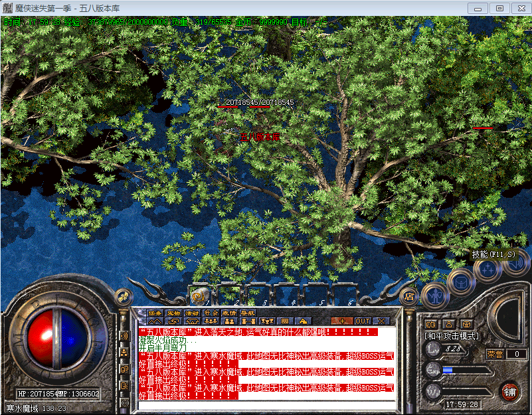Click the two-figures icon in chat toolbar
Image resolution: width=532 pixels, height=415 pixels.
[x=229, y=321]
